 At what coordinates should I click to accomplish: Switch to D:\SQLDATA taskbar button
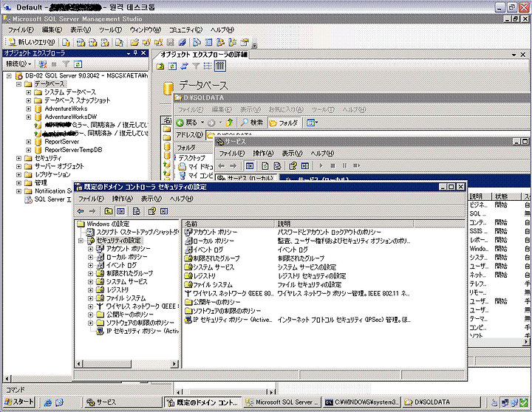click(x=442, y=402)
